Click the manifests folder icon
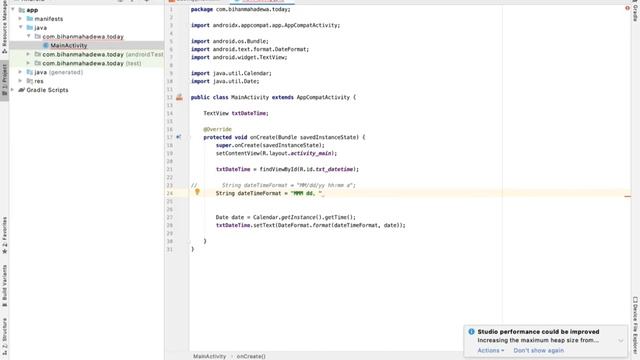 [30, 19]
